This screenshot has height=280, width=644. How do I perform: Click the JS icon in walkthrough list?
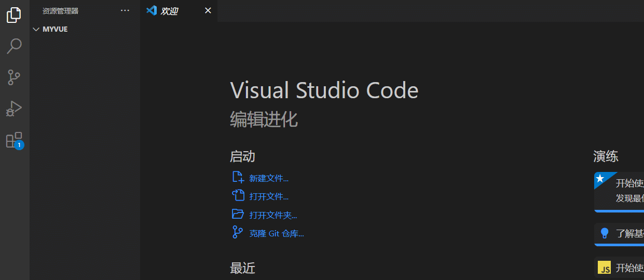[x=604, y=268]
